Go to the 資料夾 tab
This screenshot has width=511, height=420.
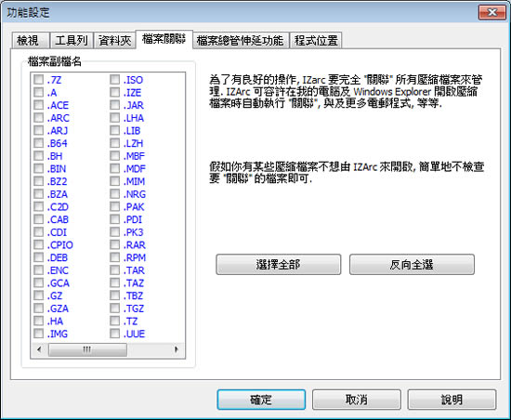[x=114, y=40]
